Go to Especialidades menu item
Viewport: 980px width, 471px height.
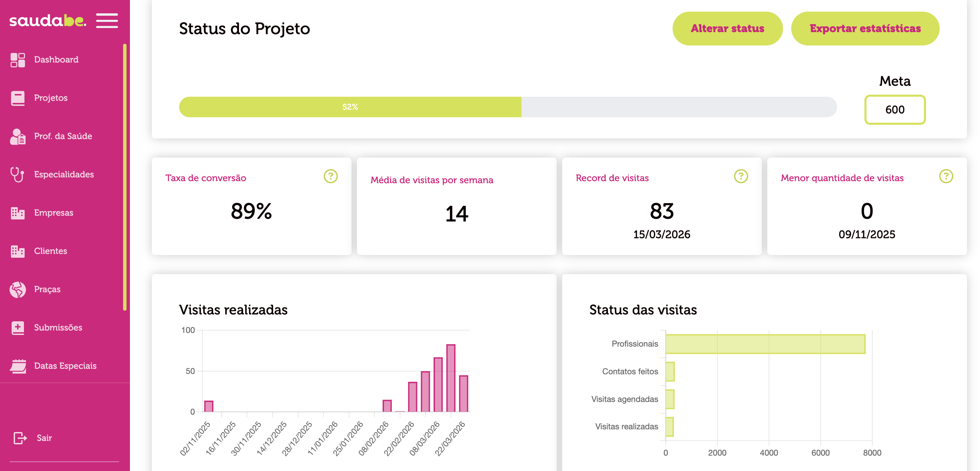tap(64, 174)
